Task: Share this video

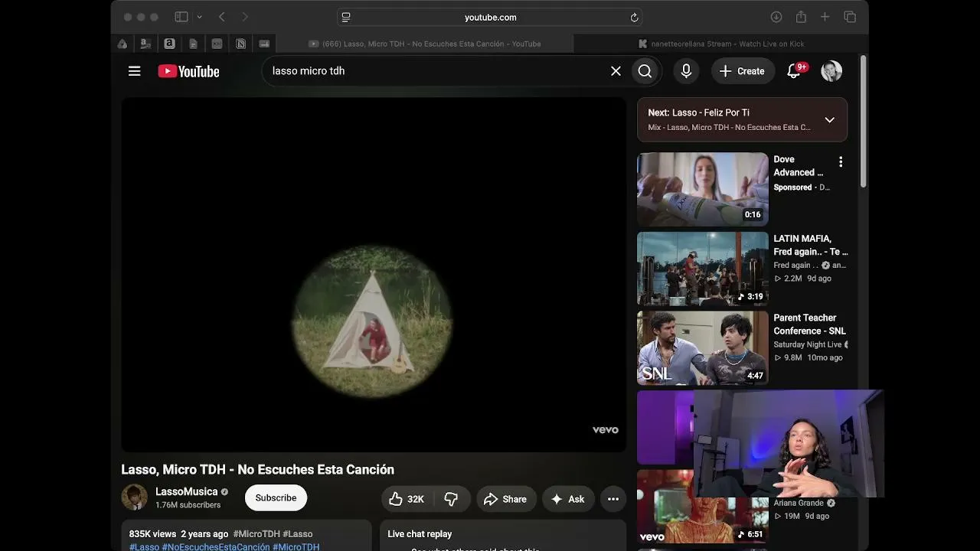Action: click(x=505, y=499)
